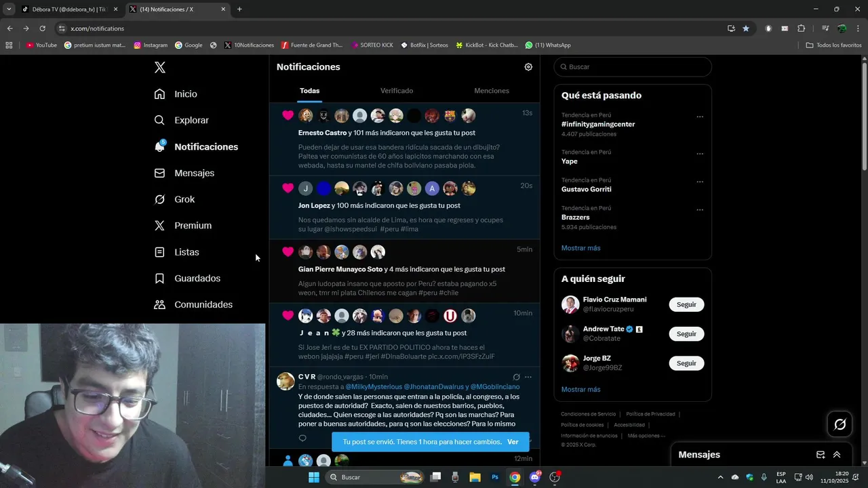Screen dimensions: 868x488
Task: Open more options for Gustavo Gorriti trend
Action: pyautogui.click(x=700, y=182)
